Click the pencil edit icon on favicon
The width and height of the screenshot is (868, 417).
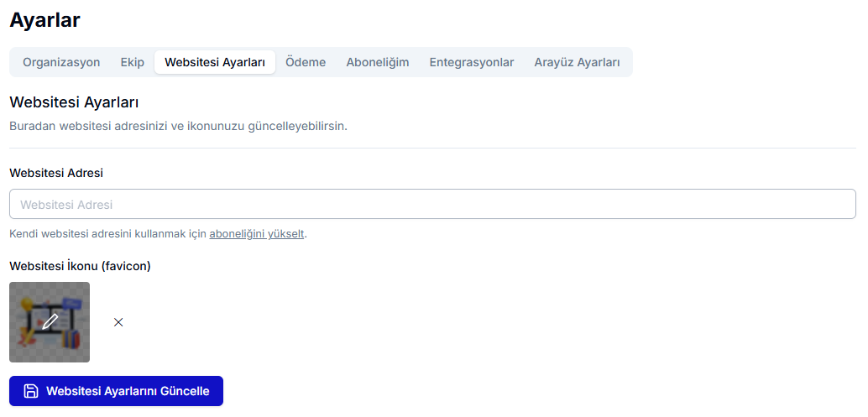(x=50, y=321)
